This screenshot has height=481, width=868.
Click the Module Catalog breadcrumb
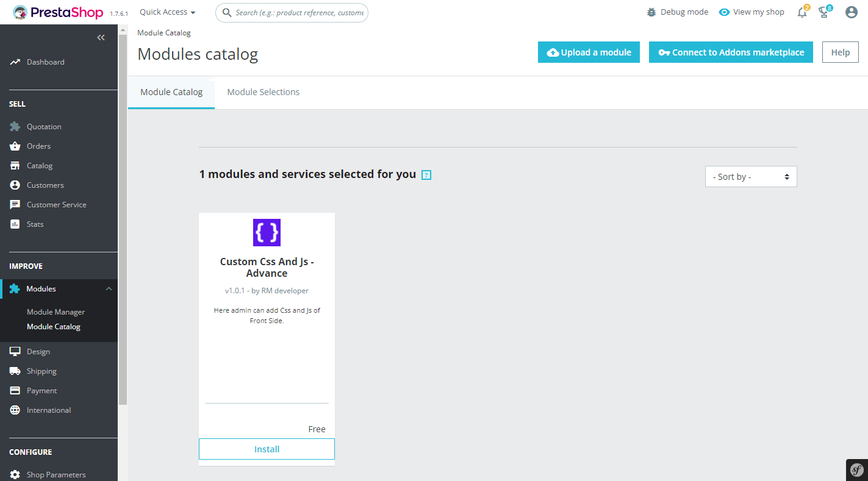tap(164, 33)
